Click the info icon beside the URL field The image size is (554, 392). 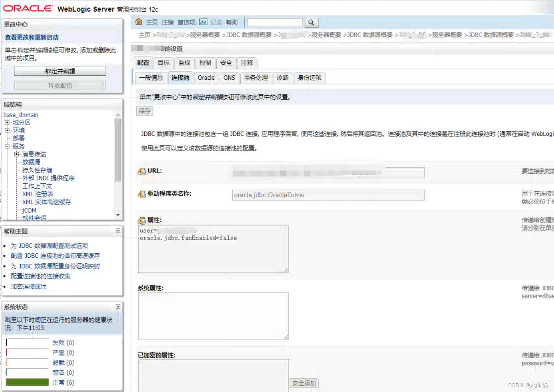point(142,171)
